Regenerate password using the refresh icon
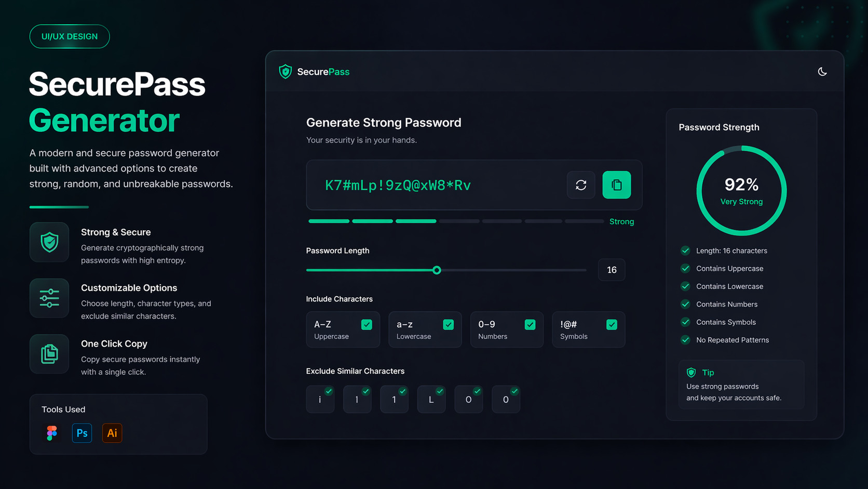This screenshot has width=868, height=489. point(581,185)
